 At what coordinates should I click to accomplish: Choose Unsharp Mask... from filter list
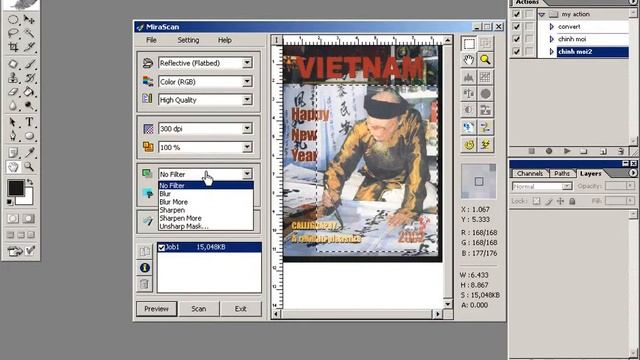pos(206,227)
